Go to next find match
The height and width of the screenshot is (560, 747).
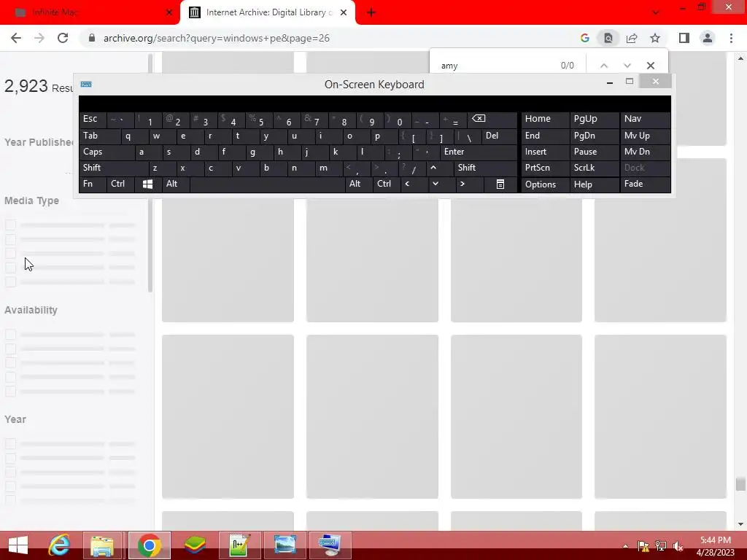pyautogui.click(x=627, y=66)
